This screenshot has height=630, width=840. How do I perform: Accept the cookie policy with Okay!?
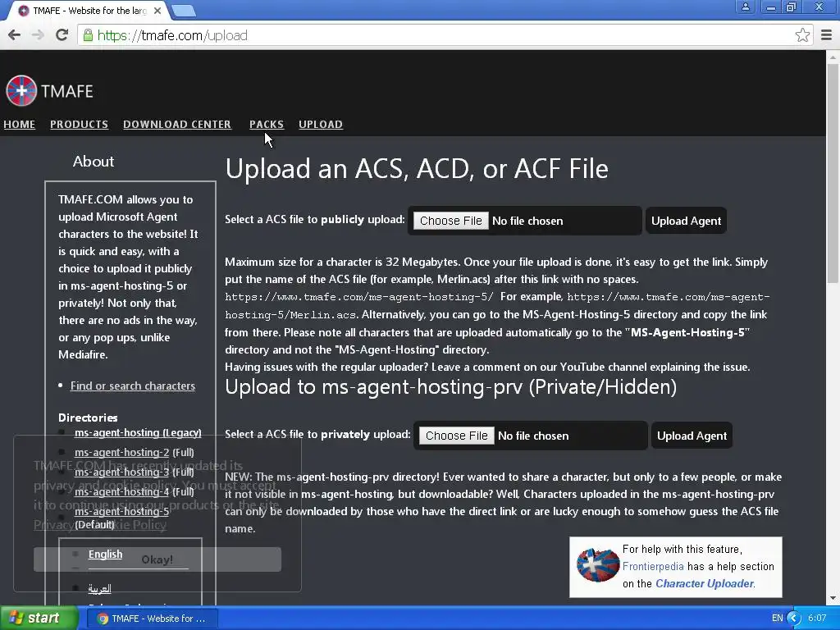pos(157,559)
